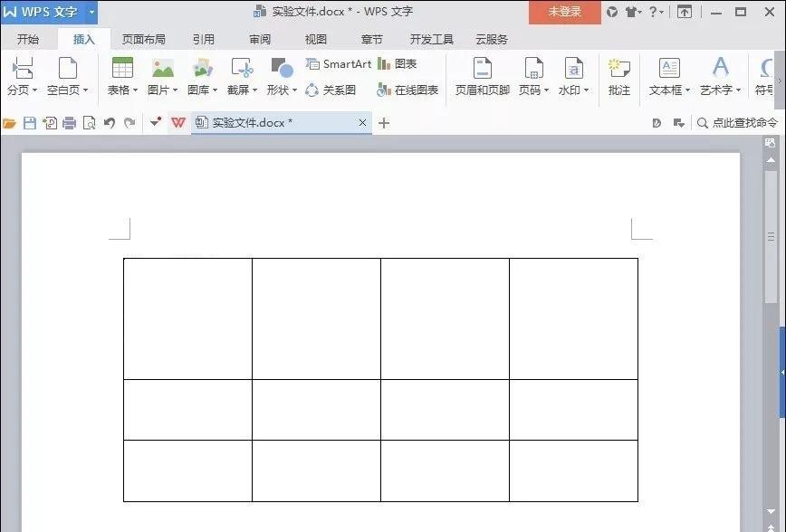
Task: Click the print icon in quick toolbar
Action: 69,123
